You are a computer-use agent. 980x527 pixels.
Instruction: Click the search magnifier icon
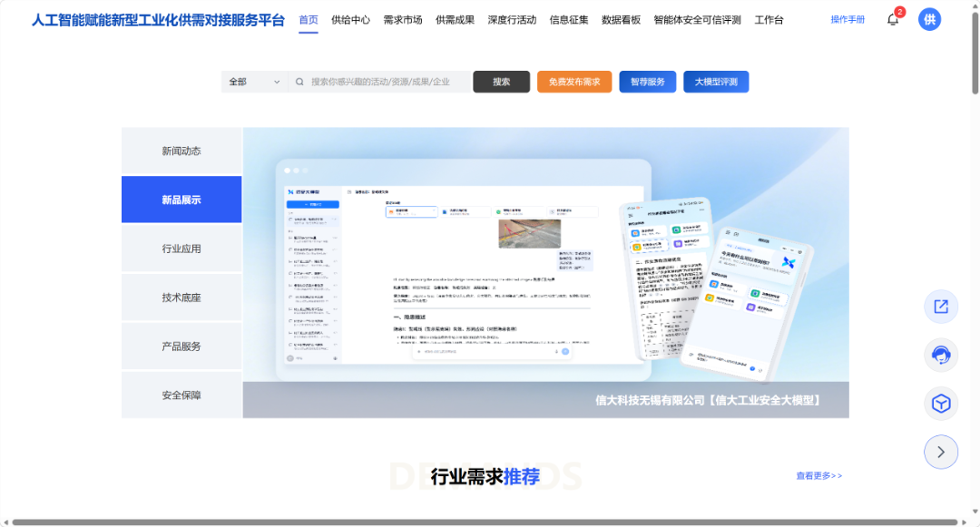(x=300, y=82)
